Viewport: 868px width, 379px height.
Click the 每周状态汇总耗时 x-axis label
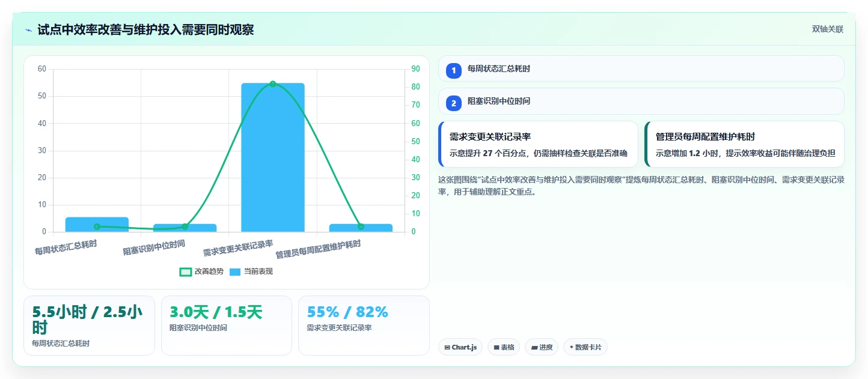pos(66,247)
